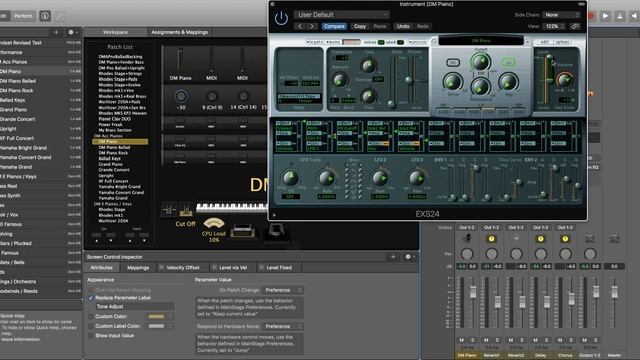This screenshot has height=360, width=640.
Task: Click the EXS24 Level slider handle
Action: point(549,58)
